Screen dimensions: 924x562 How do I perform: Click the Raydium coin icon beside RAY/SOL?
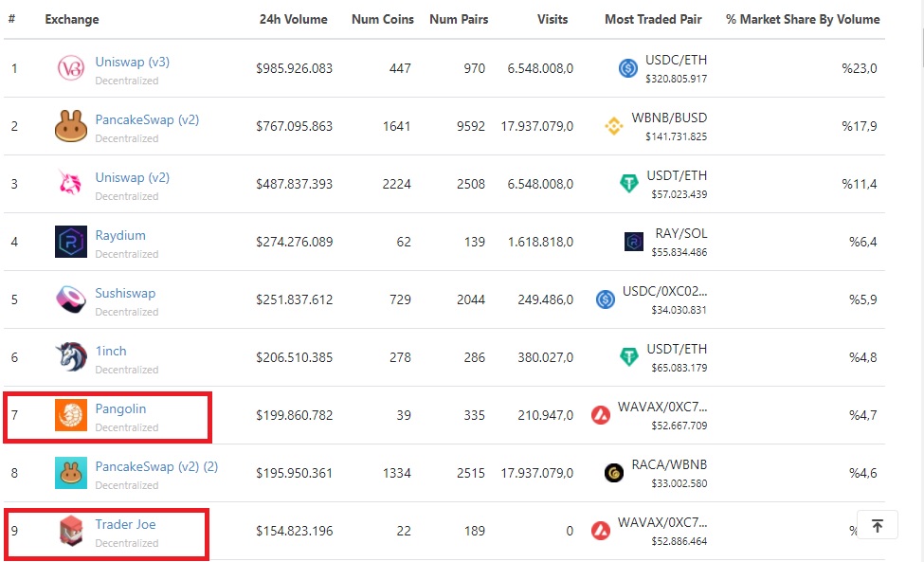(633, 242)
